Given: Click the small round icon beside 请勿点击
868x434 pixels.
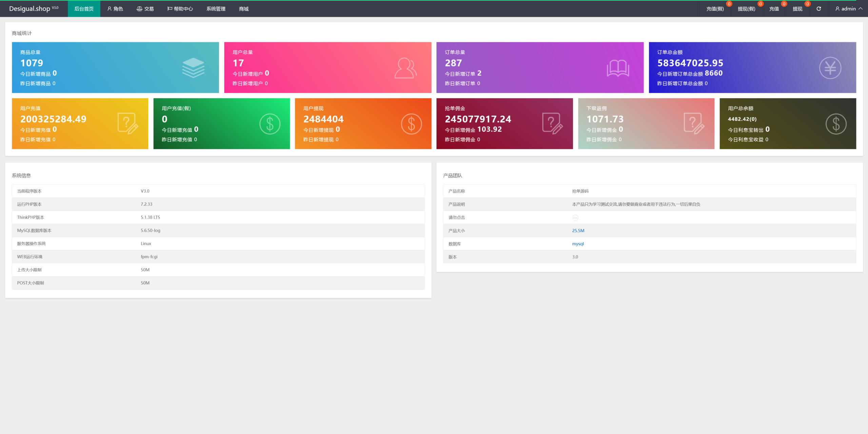Looking at the screenshot, I should [575, 218].
